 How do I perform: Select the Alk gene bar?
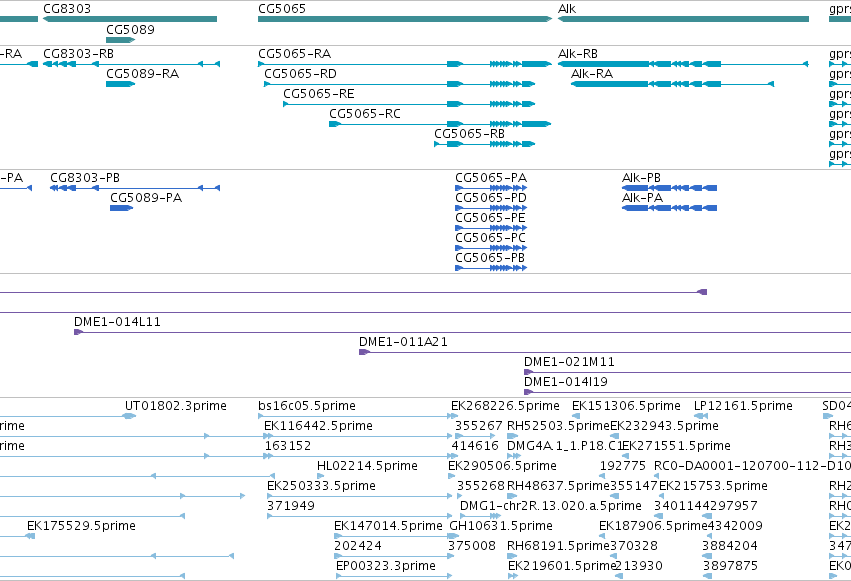click(x=683, y=19)
